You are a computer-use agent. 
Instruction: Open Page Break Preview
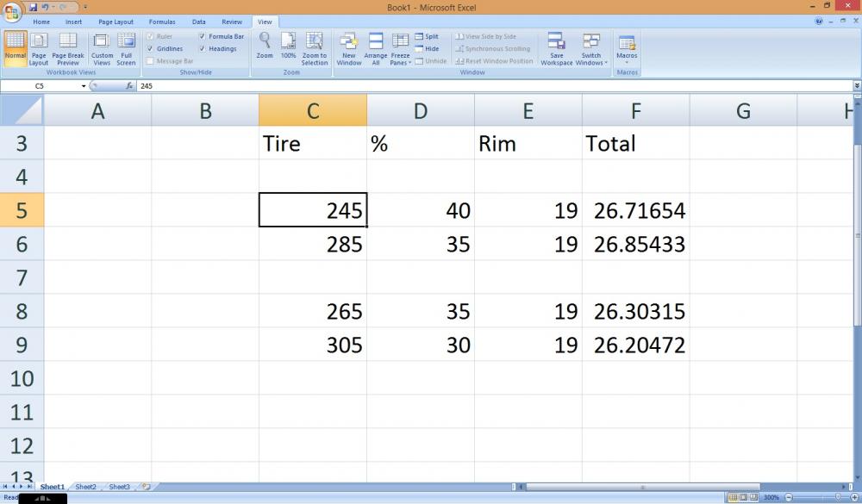pos(68,48)
